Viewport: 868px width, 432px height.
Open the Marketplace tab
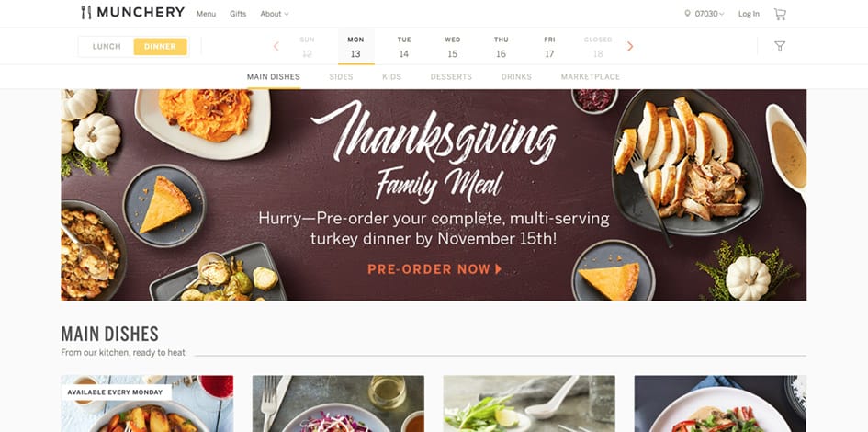click(590, 77)
